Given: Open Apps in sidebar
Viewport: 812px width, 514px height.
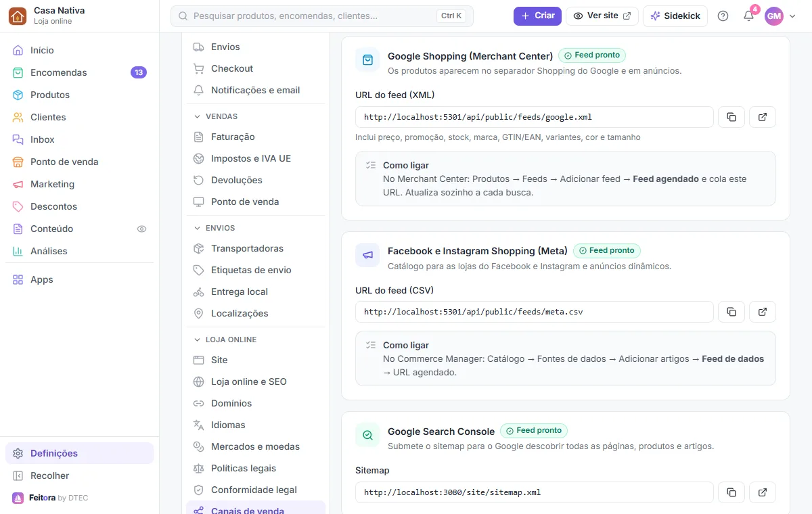Looking at the screenshot, I should (79, 279).
